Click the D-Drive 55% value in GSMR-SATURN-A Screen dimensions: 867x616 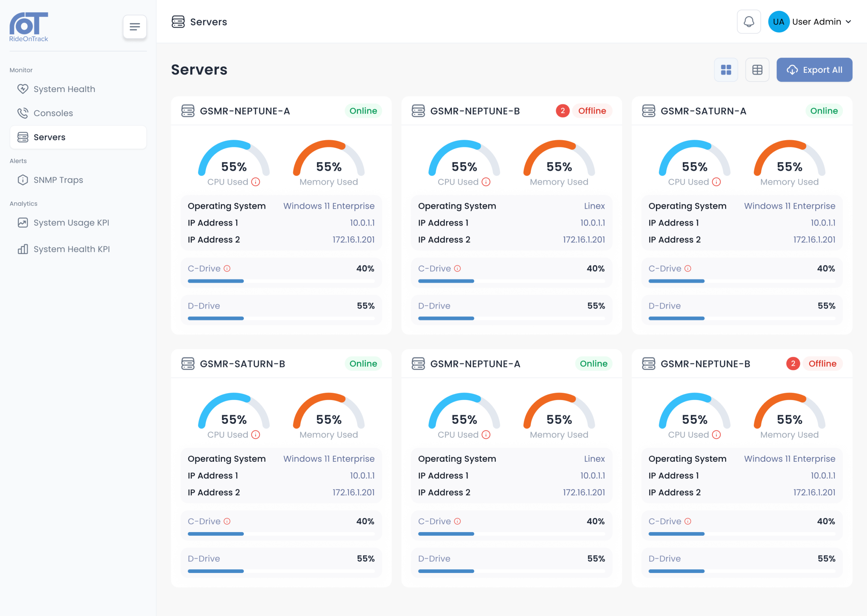826,306
